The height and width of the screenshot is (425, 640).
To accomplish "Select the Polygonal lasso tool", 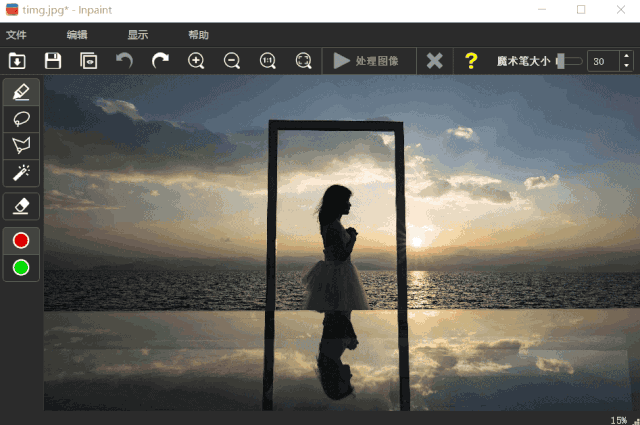I will [x=21, y=146].
